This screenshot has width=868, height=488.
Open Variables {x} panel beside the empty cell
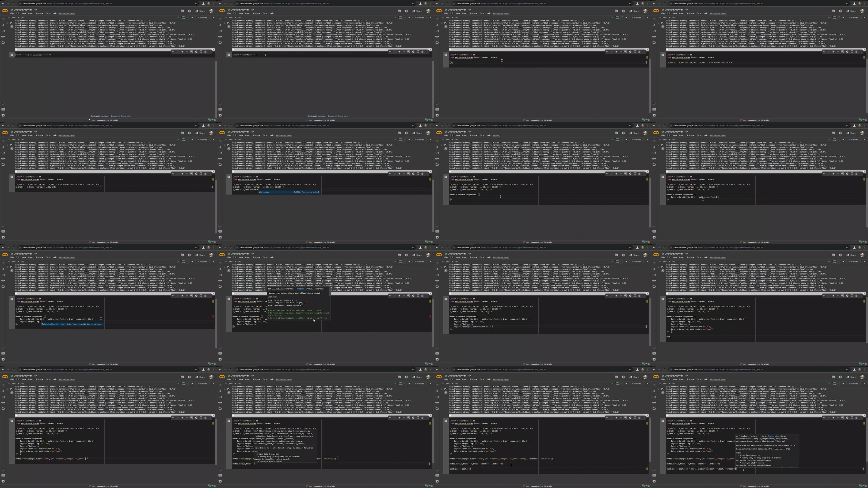3,31
